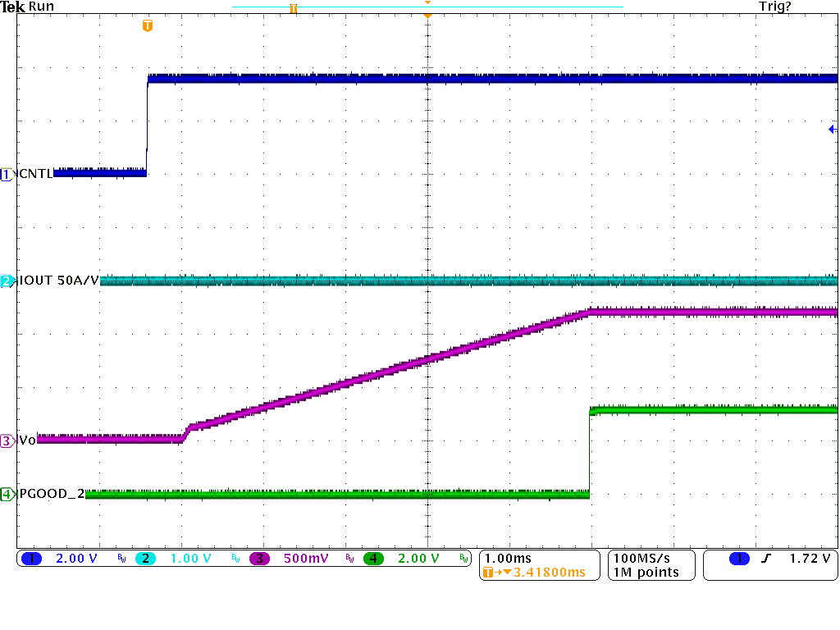Click the T marker on record overview bar
This screenshot has width=840, height=630.
click(293, 8)
